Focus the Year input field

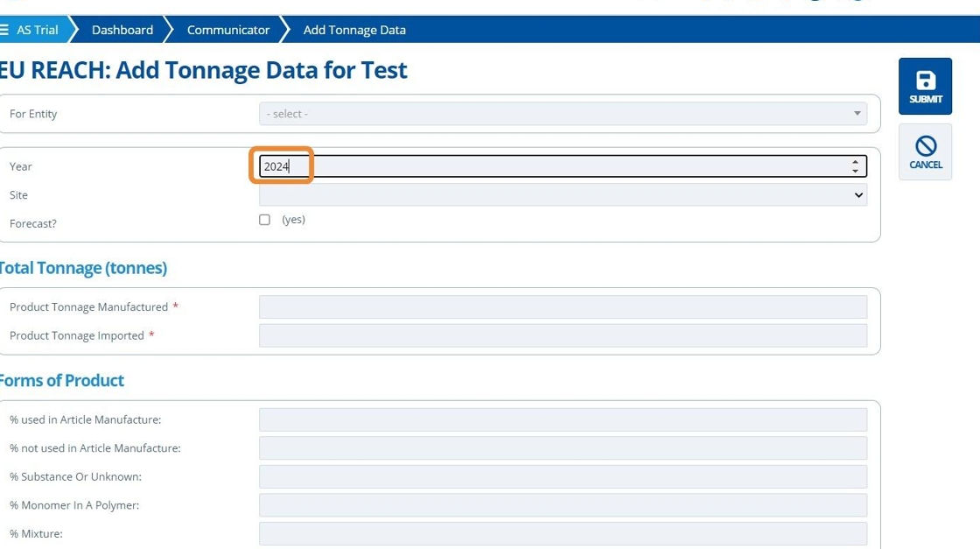coord(551,166)
